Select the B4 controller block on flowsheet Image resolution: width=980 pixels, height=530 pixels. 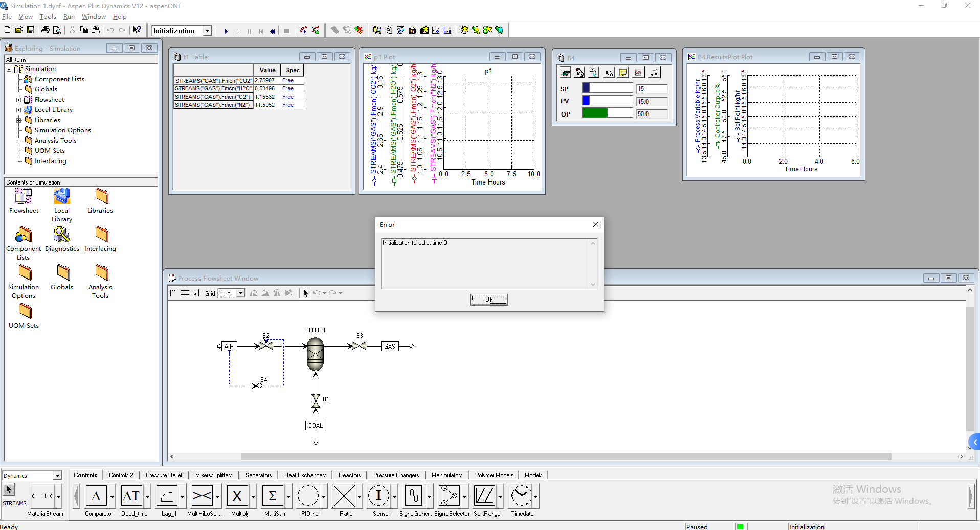tap(259, 386)
